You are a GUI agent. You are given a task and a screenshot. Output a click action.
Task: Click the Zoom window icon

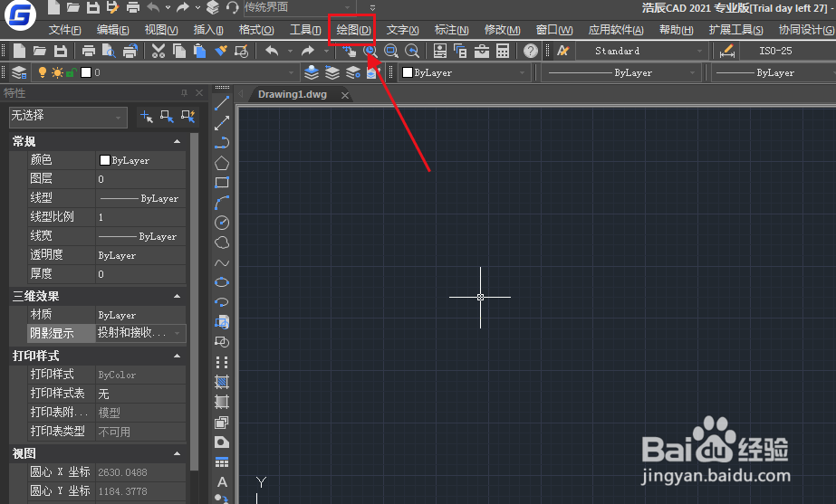coord(391,52)
